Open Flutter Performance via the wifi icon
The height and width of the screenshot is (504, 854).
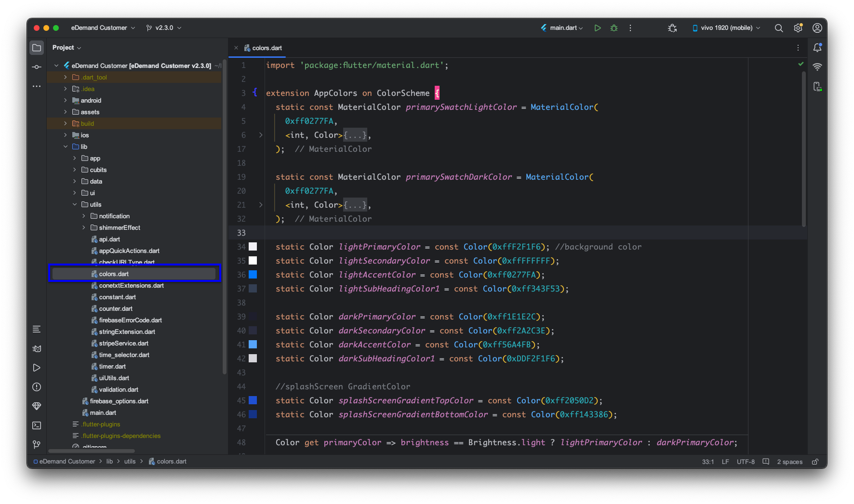[817, 66]
